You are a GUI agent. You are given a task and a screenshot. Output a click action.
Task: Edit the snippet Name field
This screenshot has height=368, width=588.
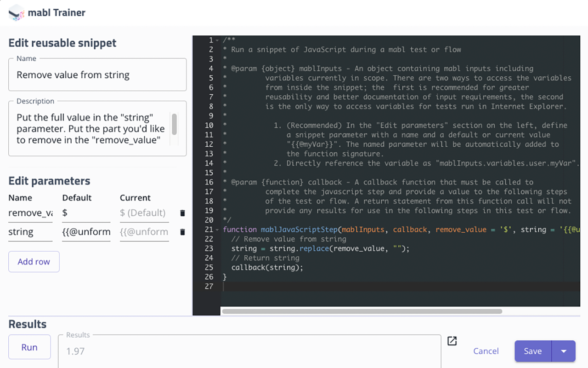pyautogui.click(x=97, y=75)
